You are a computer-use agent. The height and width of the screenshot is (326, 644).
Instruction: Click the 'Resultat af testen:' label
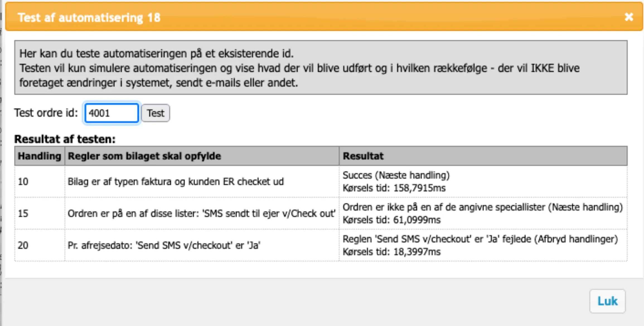(66, 139)
